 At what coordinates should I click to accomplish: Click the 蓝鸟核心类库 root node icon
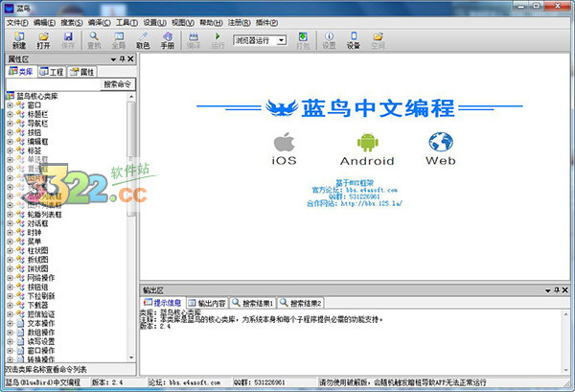(x=10, y=96)
